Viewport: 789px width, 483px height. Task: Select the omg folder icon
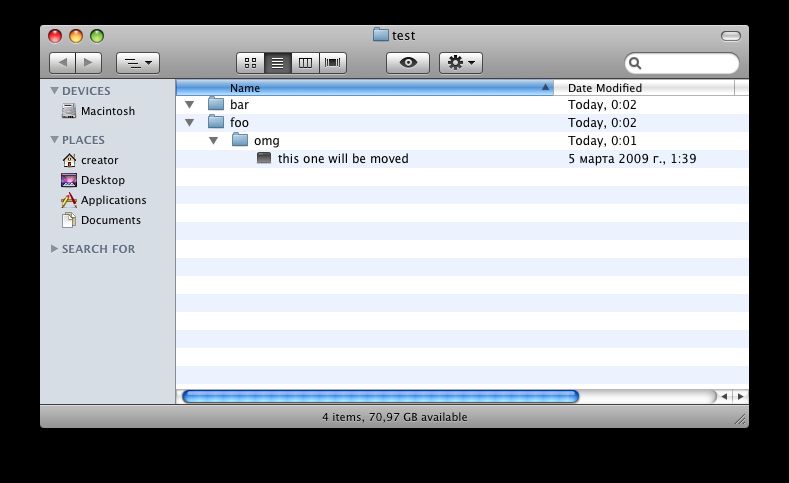tap(240, 140)
